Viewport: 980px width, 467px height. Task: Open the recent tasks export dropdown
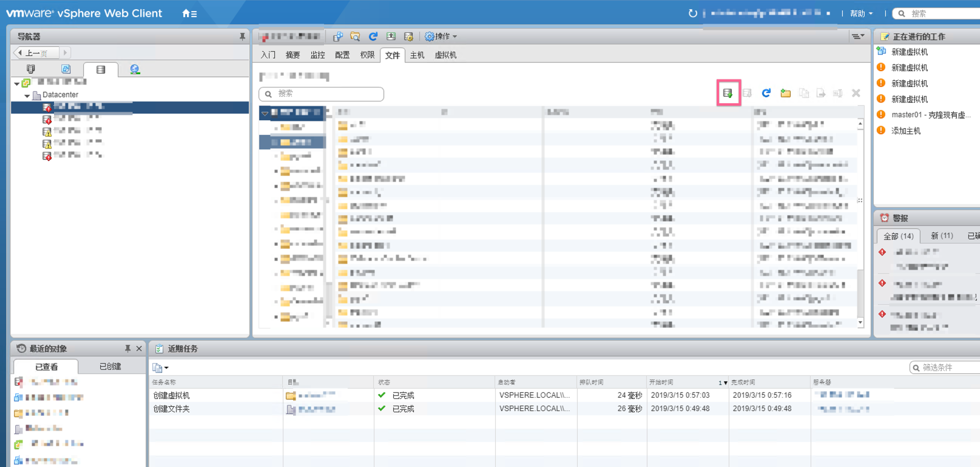coord(160,367)
